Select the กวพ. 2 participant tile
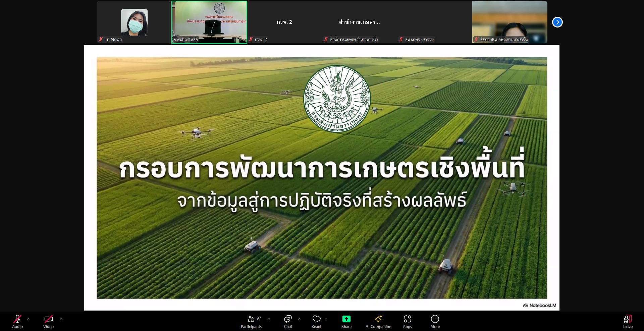The height and width of the screenshot is (331, 644). click(x=284, y=22)
